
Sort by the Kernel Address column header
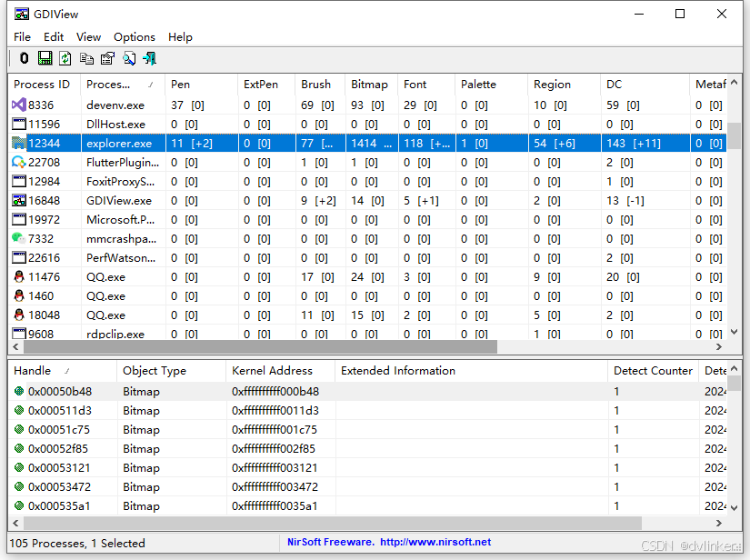point(281,371)
